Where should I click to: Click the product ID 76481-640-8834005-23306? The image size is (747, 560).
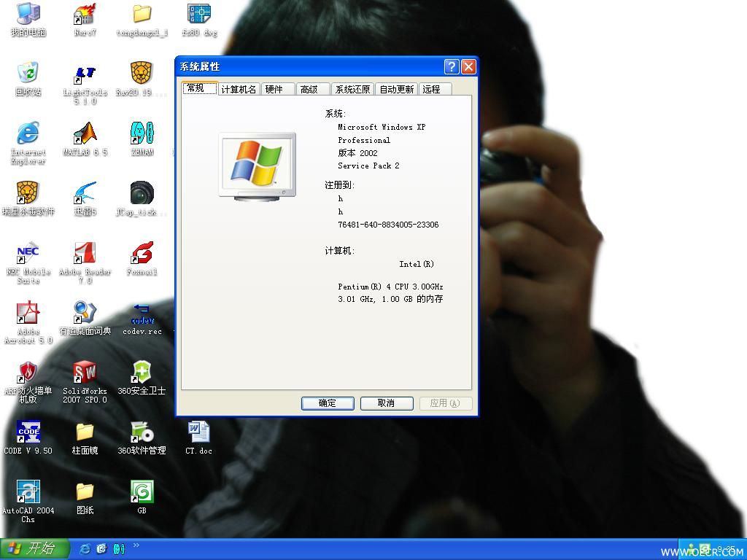tap(388, 225)
